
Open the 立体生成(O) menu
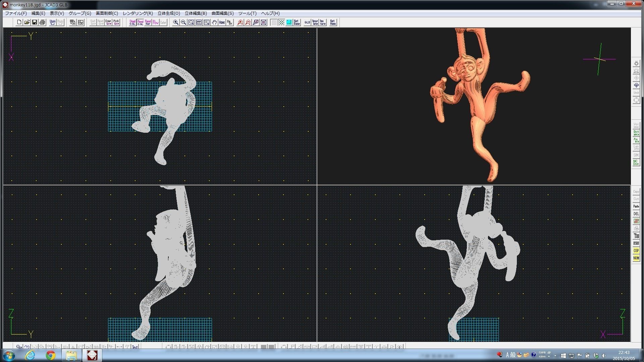click(x=169, y=13)
